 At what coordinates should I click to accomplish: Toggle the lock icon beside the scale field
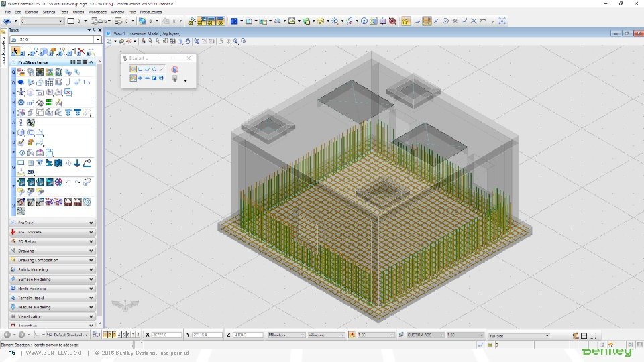point(352,335)
